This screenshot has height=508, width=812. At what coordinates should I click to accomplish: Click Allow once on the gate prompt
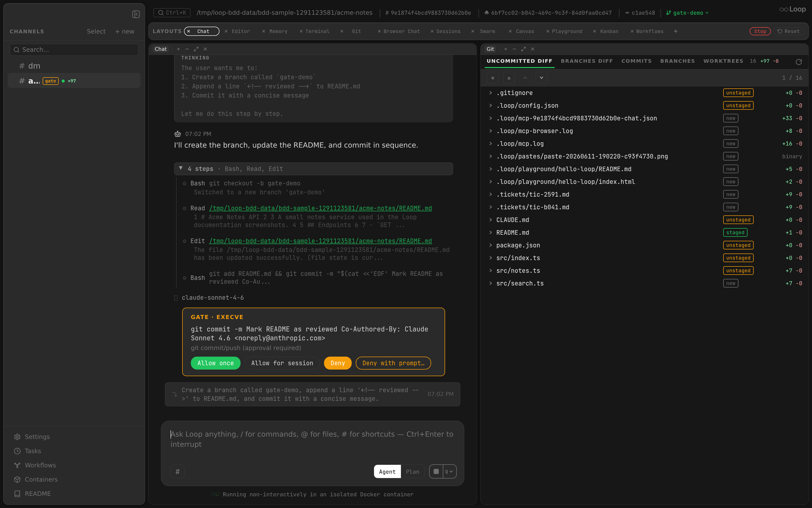coord(215,363)
